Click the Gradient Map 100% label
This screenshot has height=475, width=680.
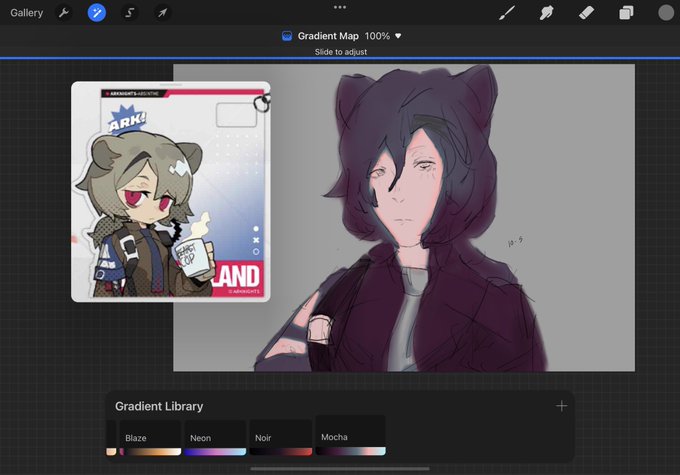pyautogui.click(x=344, y=36)
